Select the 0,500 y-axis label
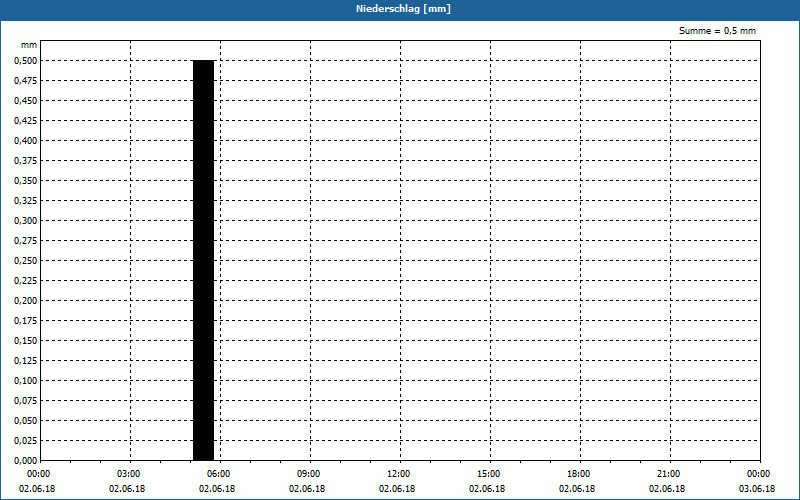800x500 pixels. (x=26, y=61)
